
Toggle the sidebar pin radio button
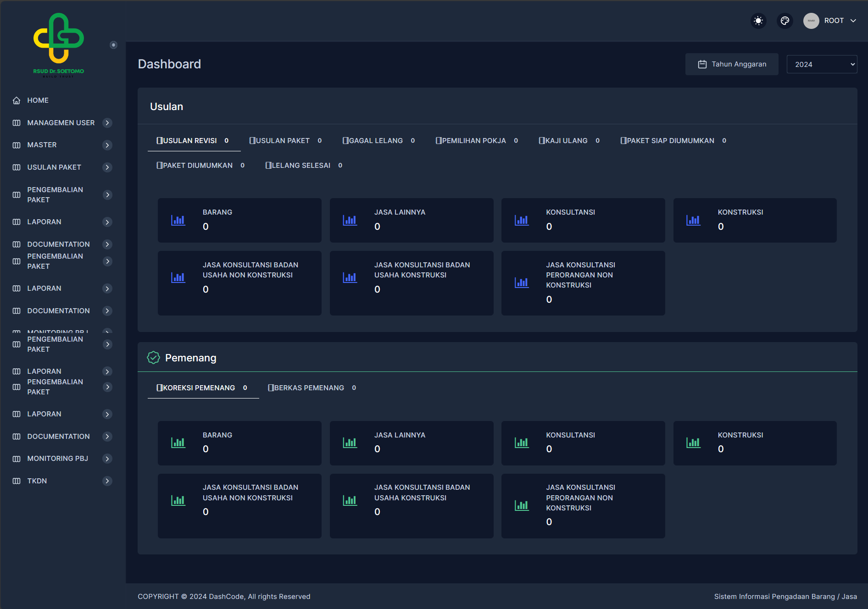point(113,45)
